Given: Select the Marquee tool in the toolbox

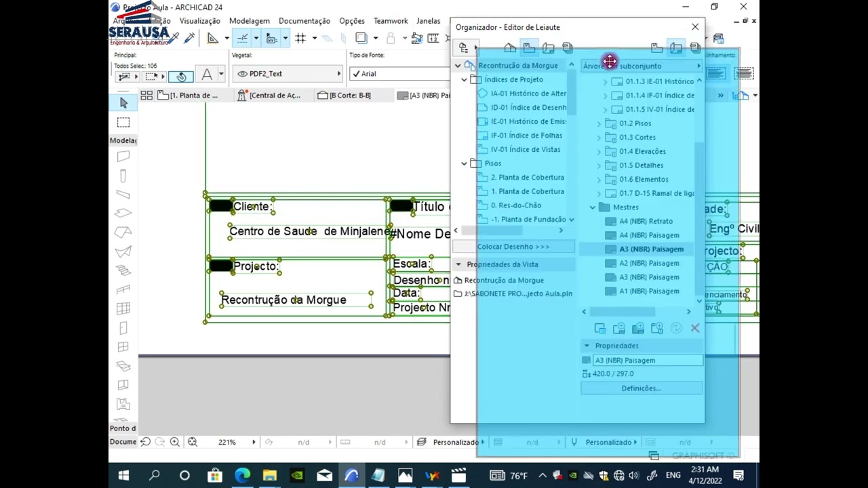Looking at the screenshot, I should [x=123, y=122].
